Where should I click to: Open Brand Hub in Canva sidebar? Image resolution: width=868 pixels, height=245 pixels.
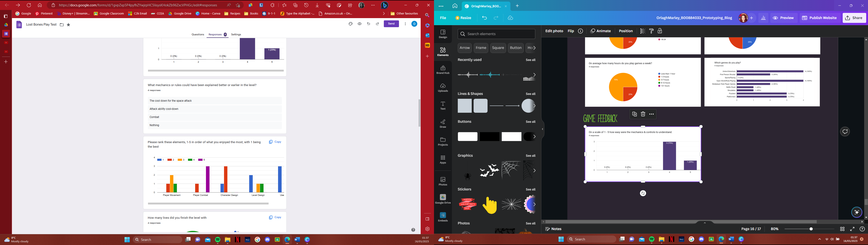(443, 70)
